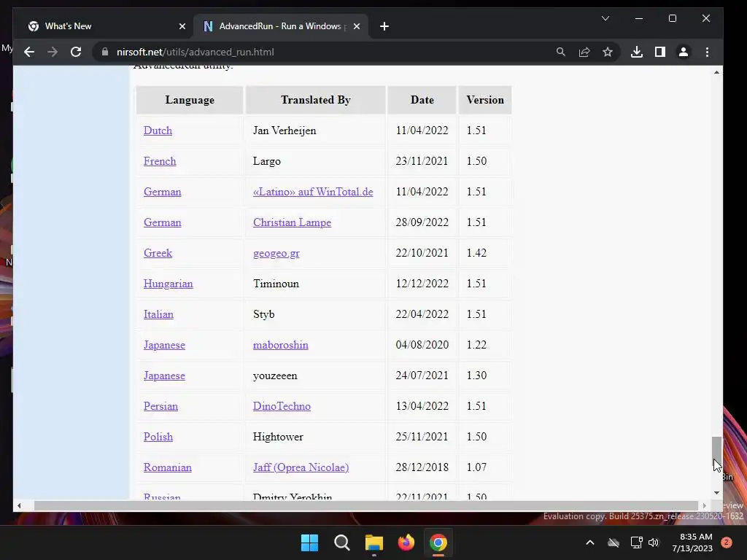Screen dimensions: 747x560
Task: Visit Jaff (Oprea Nicolae) link
Action: coord(301,467)
